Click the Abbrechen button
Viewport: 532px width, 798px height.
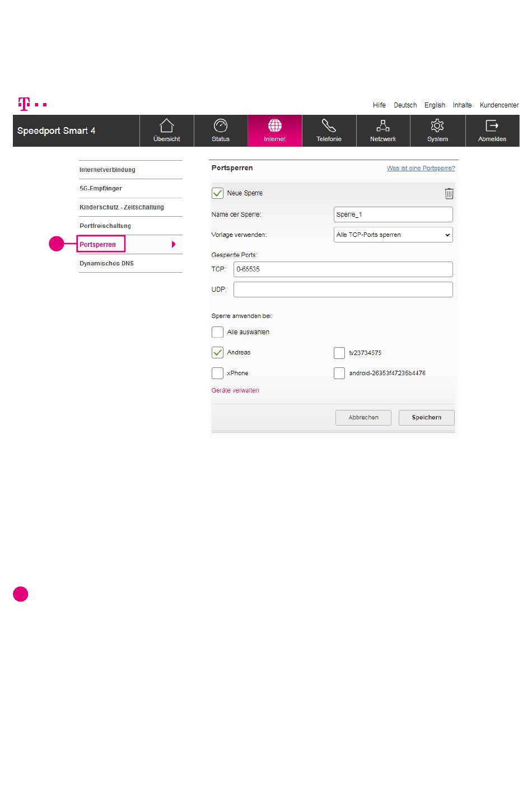pos(363,418)
